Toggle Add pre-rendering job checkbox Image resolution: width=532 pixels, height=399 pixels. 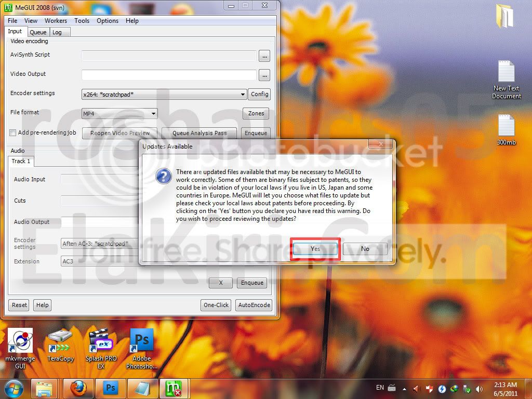click(x=13, y=132)
